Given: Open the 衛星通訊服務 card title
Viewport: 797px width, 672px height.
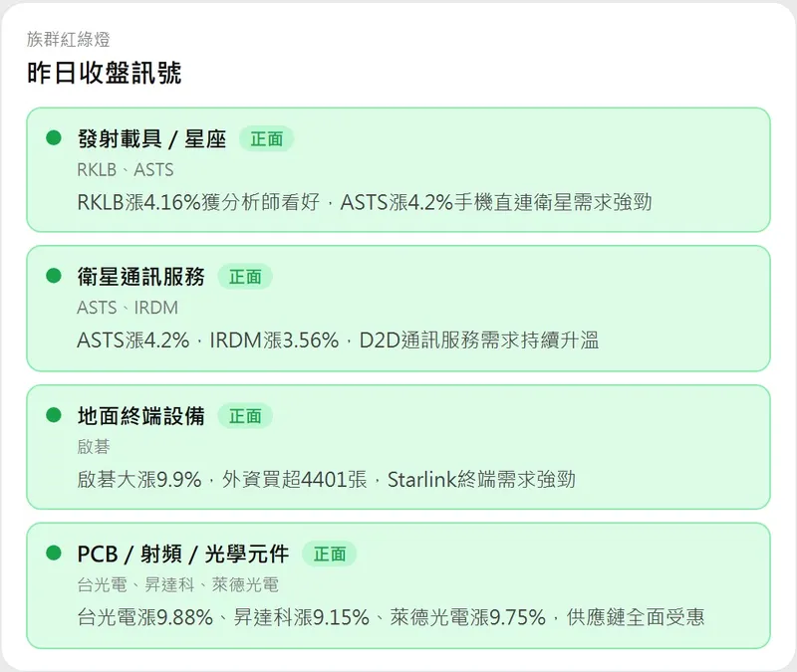Looking at the screenshot, I should 140,278.
